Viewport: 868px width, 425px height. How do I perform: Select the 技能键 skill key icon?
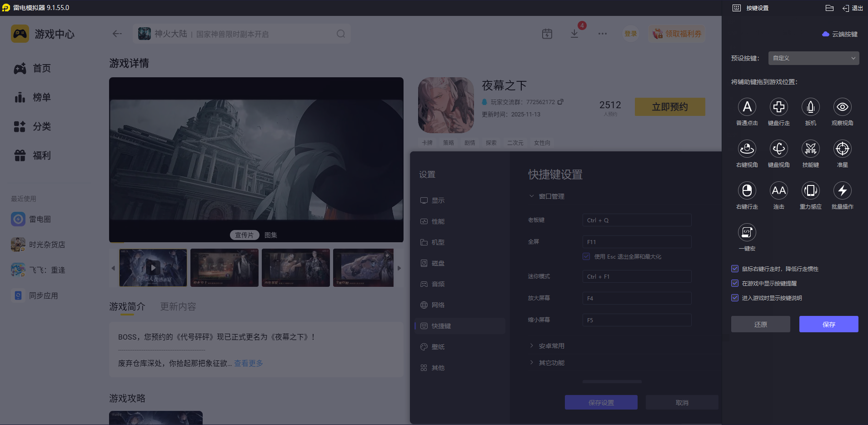click(x=811, y=149)
